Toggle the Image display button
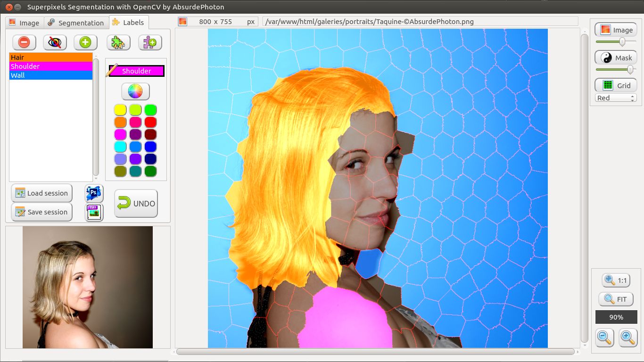 coord(616,30)
